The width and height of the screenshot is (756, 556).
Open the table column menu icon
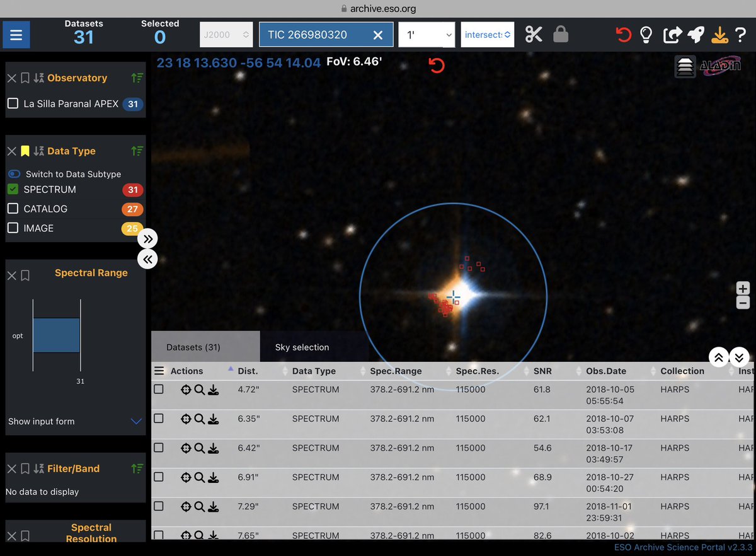[159, 371]
